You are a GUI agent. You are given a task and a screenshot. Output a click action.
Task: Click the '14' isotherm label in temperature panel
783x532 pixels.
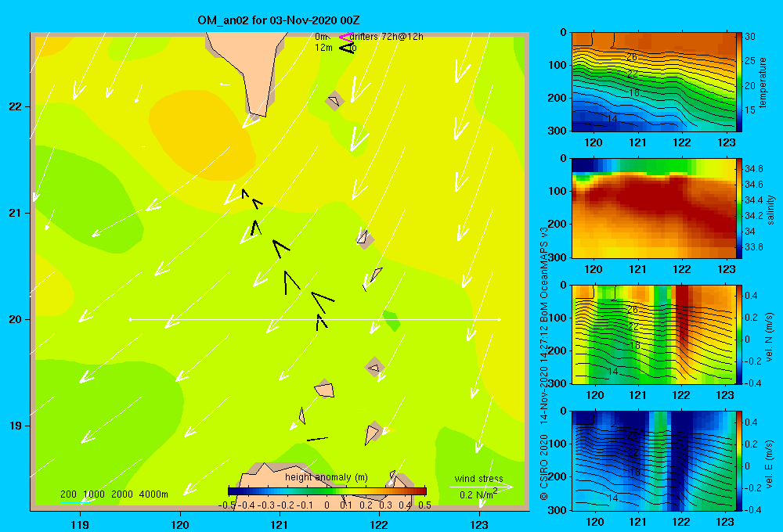(x=612, y=118)
